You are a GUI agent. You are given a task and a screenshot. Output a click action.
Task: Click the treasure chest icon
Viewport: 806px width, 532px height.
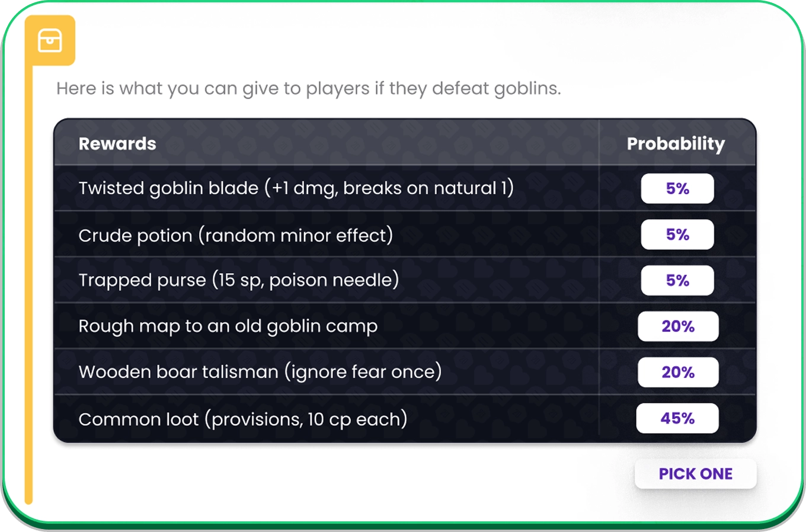pos(50,40)
